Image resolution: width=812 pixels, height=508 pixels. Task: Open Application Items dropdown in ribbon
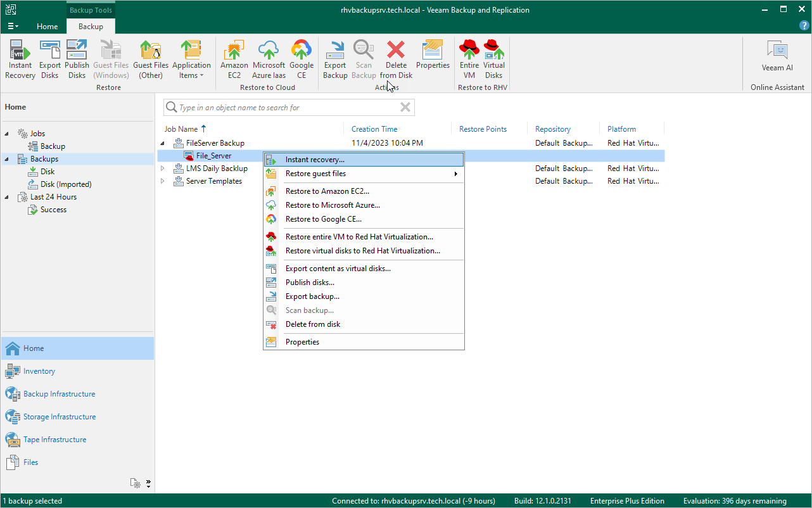click(191, 60)
